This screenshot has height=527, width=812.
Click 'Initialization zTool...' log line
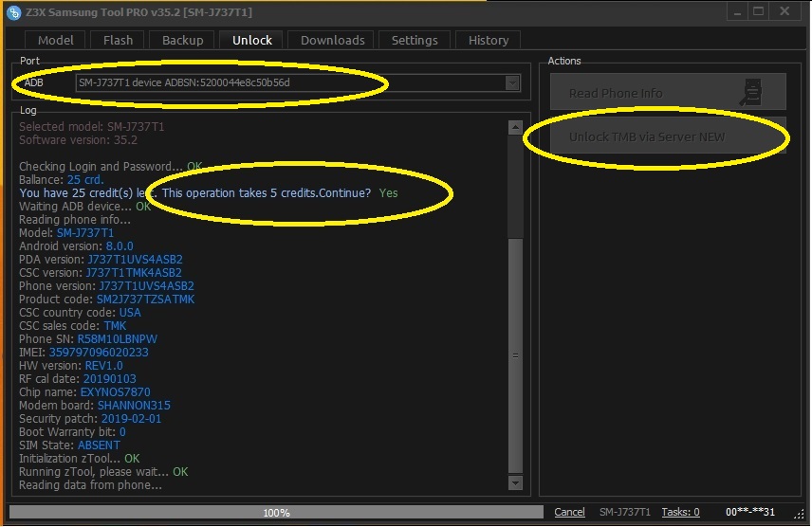(80, 459)
